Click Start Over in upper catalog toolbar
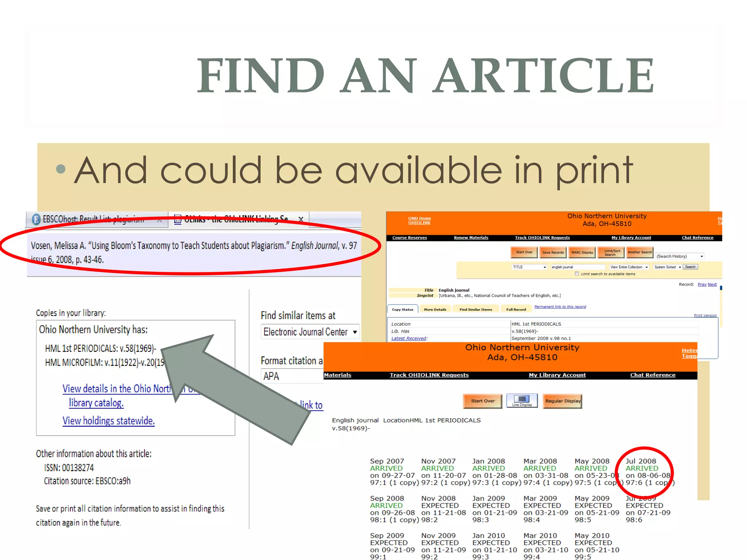 (x=524, y=252)
